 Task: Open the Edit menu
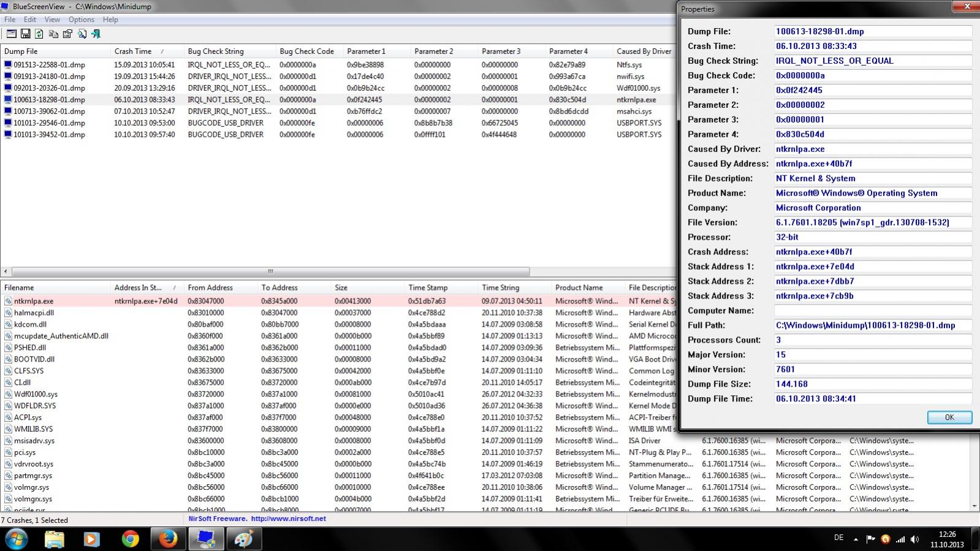tap(30, 20)
